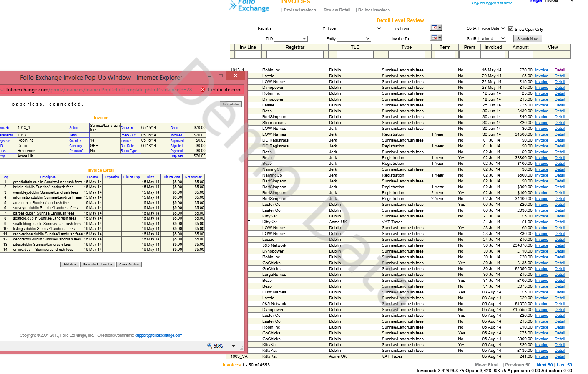This screenshot has height=374, width=588.
Task: Click the Invoice To date input field
Action: [x=420, y=39]
